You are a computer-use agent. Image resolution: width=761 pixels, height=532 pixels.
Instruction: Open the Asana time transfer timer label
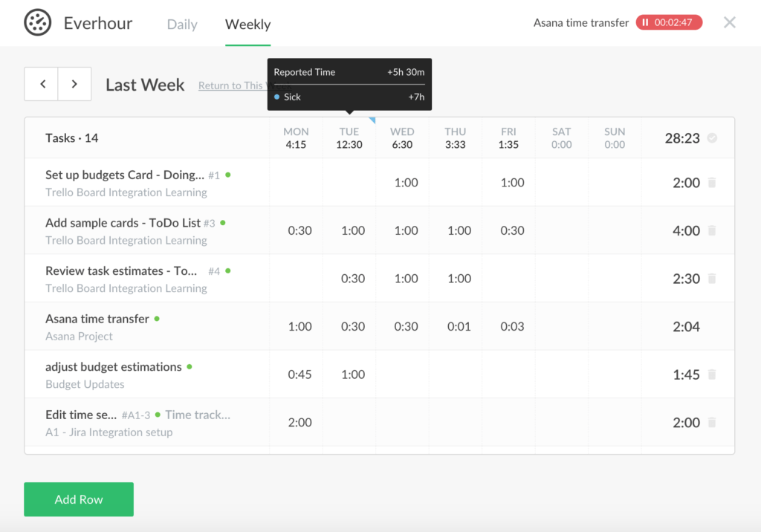pos(581,23)
